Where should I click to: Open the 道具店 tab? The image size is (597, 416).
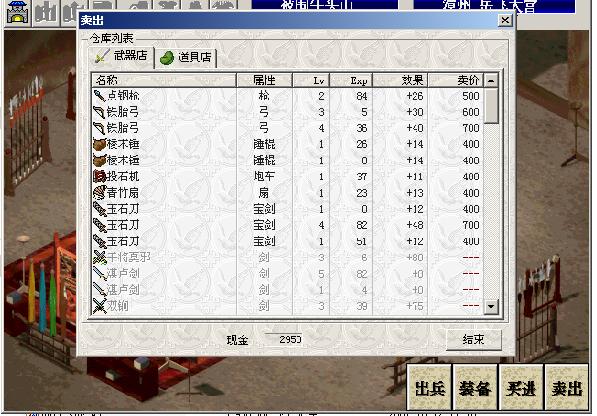(185, 58)
